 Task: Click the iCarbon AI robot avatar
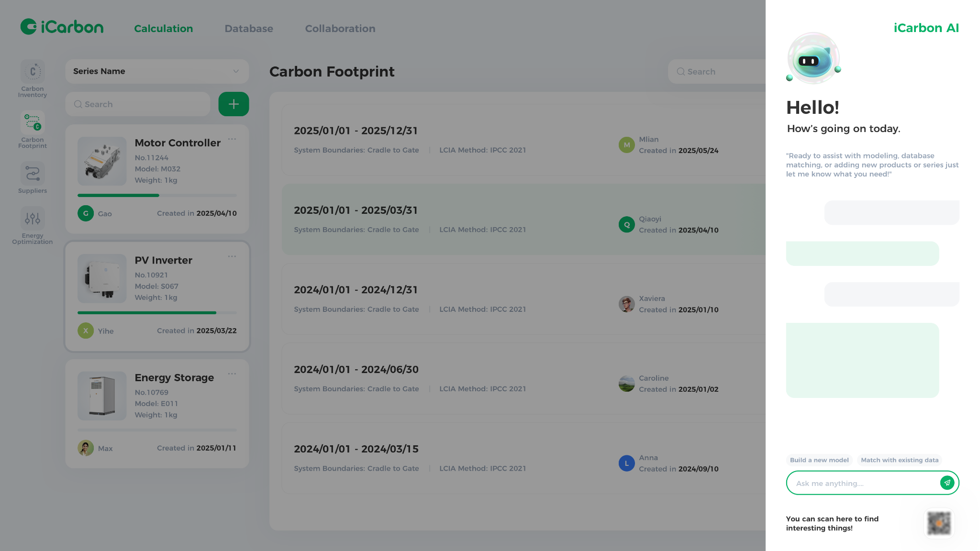point(813,59)
